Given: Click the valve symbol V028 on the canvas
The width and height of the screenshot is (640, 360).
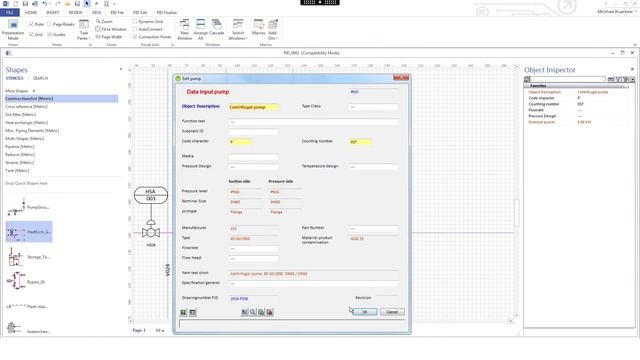Looking at the screenshot, I should [x=151, y=231].
